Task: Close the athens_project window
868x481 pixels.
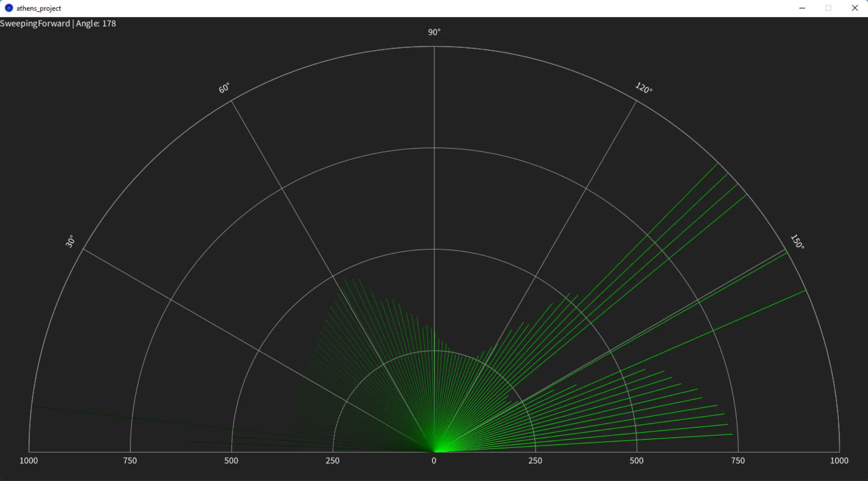Action: coord(855,8)
